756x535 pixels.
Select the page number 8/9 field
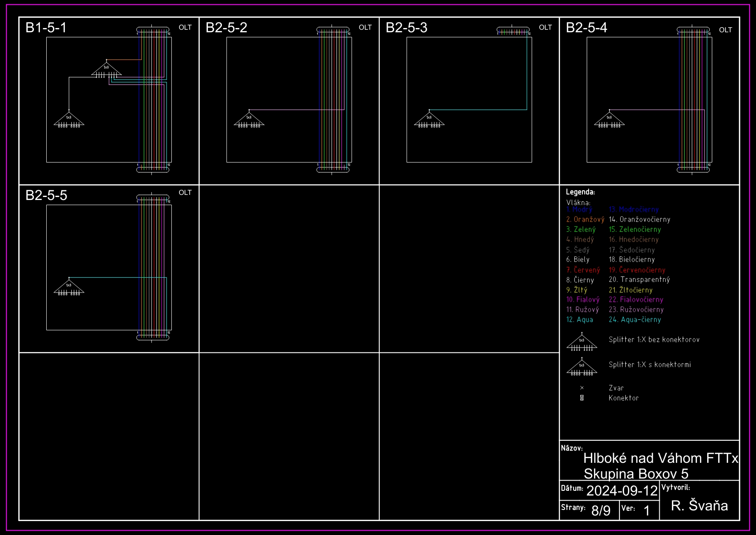601,510
